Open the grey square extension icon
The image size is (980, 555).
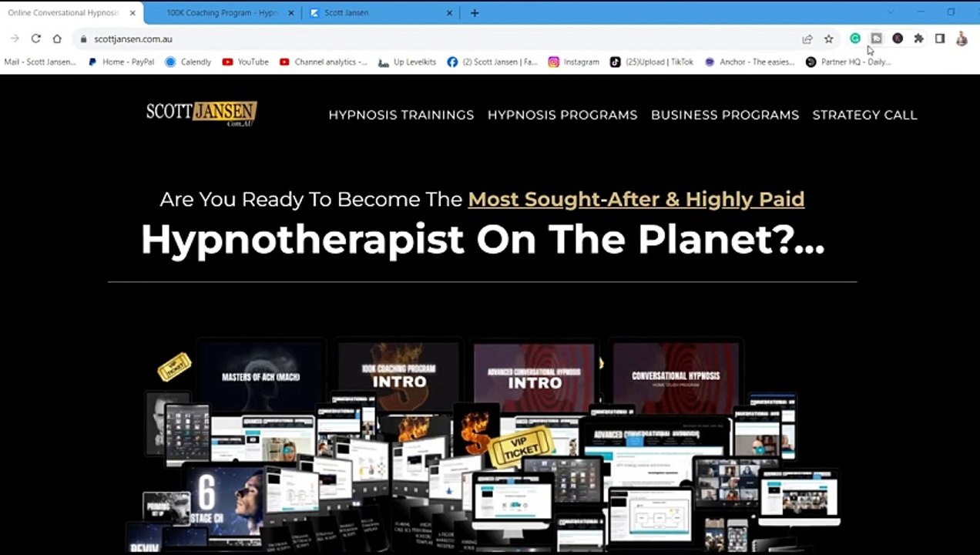tap(876, 39)
